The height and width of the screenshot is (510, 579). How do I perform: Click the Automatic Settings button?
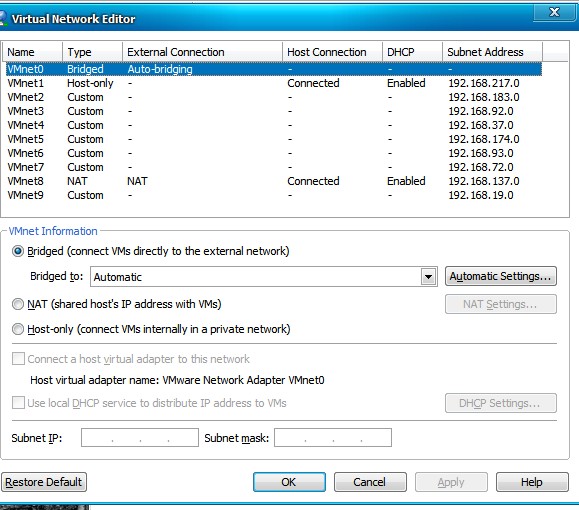tap(501, 276)
